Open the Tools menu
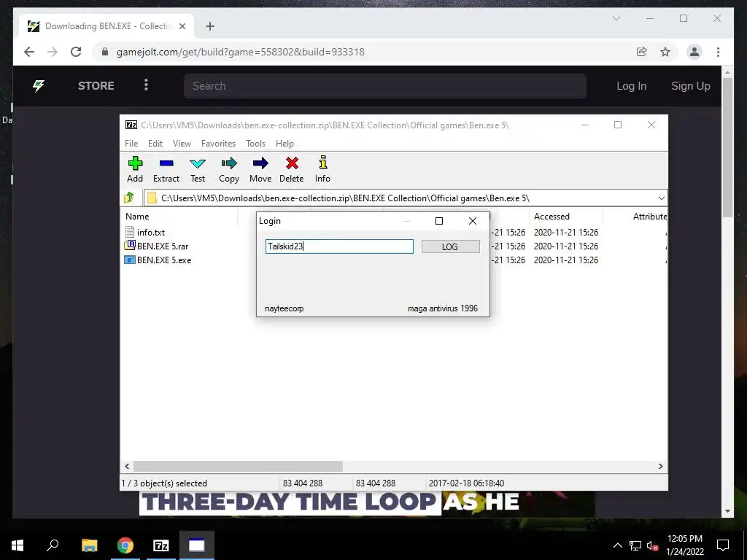 [x=256, y=144]
